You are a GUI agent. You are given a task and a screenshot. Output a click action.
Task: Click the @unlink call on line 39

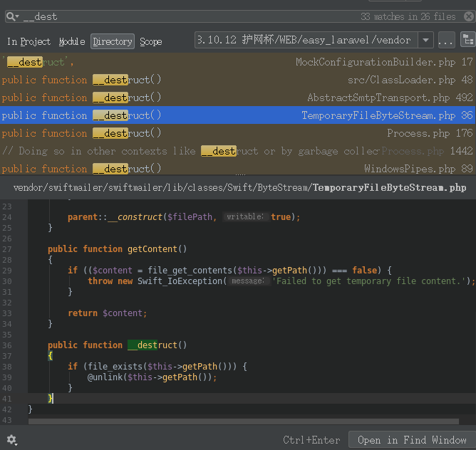(x=152, y=377)
